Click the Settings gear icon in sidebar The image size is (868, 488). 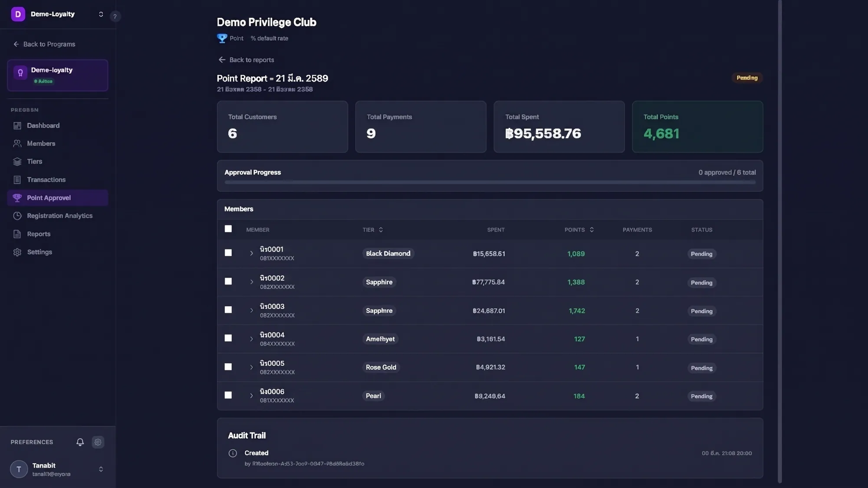(17, 252)
